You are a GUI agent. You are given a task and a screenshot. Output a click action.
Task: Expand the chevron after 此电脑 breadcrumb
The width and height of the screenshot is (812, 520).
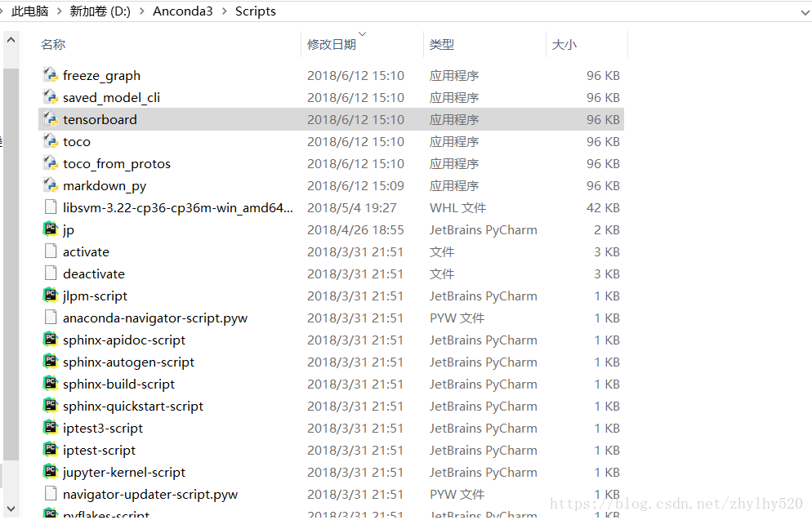[59, 11]
